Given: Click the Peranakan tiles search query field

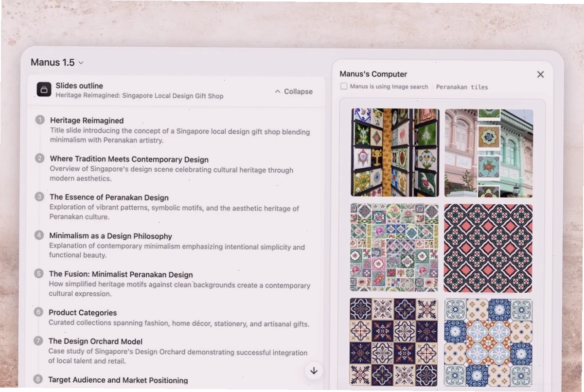Looking at the screenshot, I should click(x=462, y=87).
